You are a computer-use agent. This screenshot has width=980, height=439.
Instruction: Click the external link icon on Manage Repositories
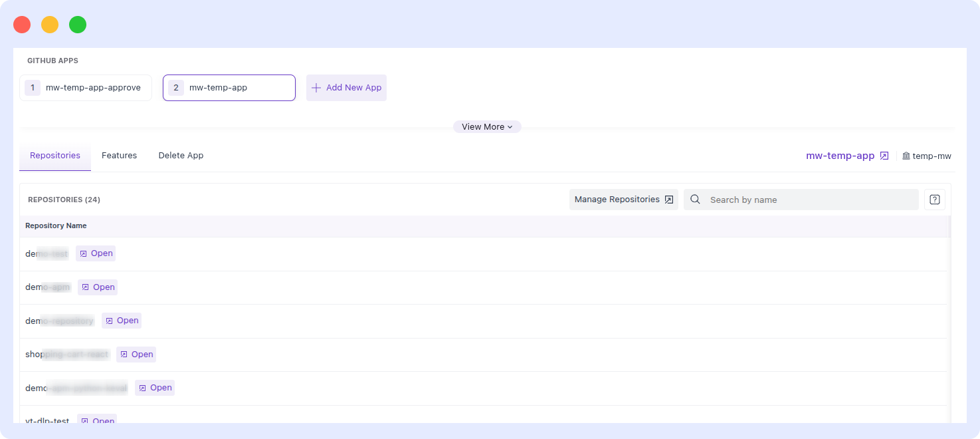(668, 199)
